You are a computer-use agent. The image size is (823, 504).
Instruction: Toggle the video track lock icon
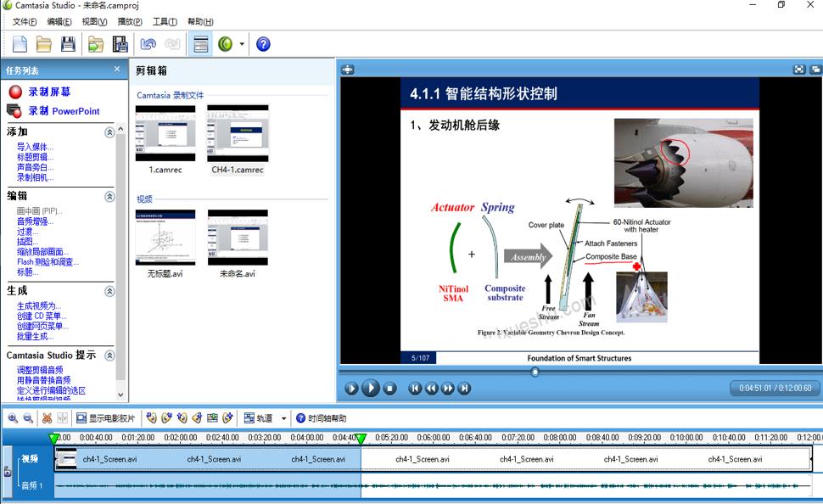(8, 472)
